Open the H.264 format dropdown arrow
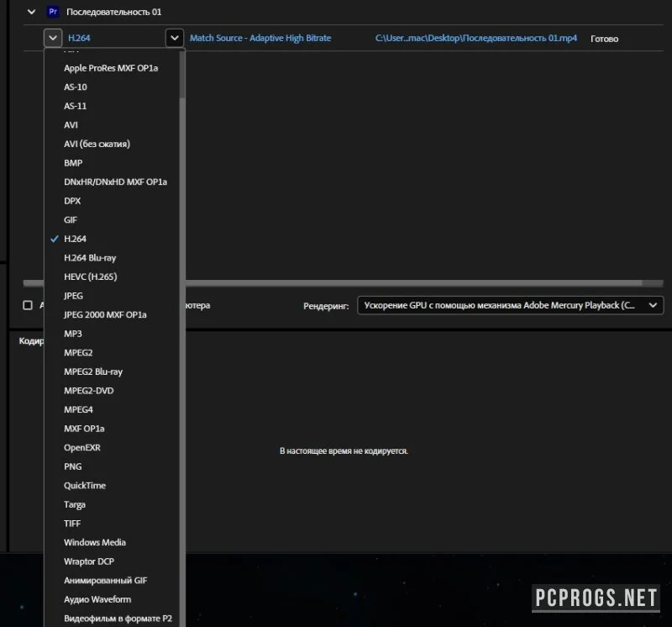 tap(53, 38)
